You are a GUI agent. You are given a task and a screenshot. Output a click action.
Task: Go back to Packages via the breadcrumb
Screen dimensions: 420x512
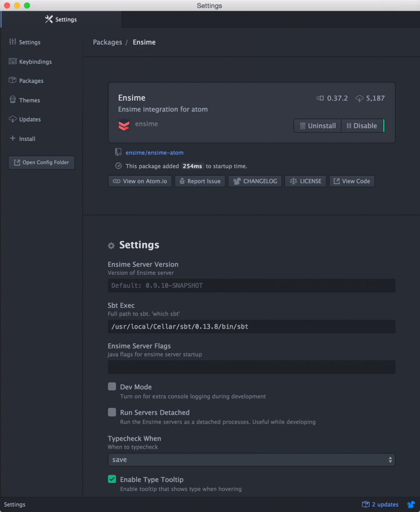click(x=107, y=42)
